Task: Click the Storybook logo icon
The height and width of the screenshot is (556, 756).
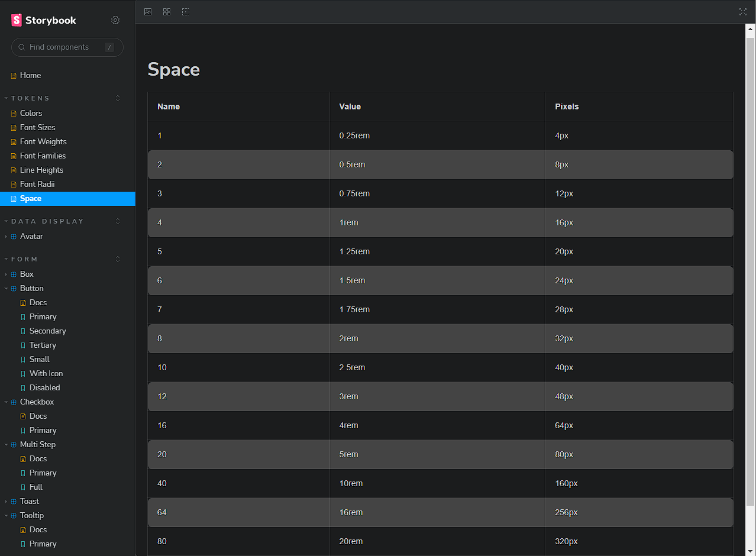Action: (16, 20)
